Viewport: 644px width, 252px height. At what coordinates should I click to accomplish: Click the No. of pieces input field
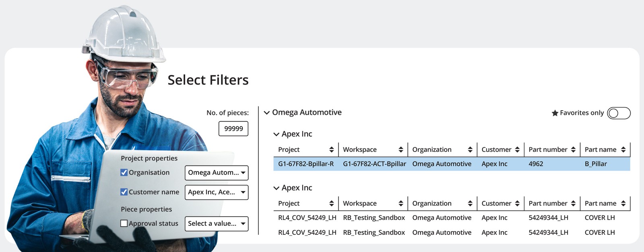(x=233, y=129)
